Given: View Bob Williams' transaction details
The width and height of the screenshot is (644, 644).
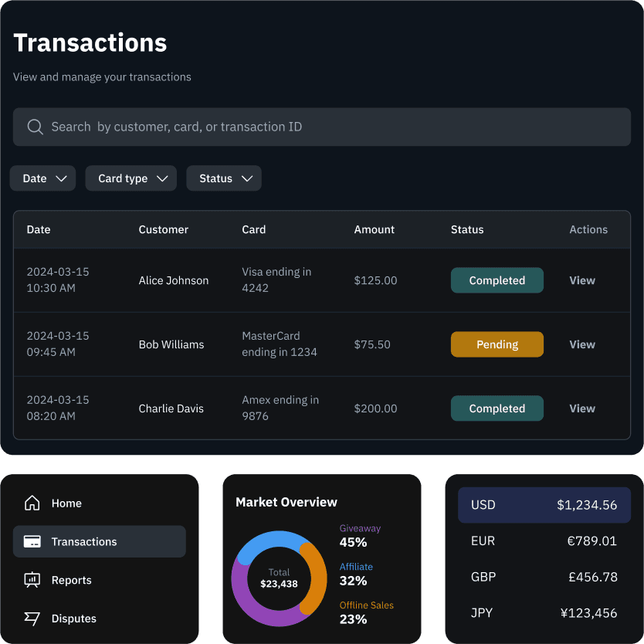Looking at the screenshot, I should pyautogui.click(x=582, y=344).
